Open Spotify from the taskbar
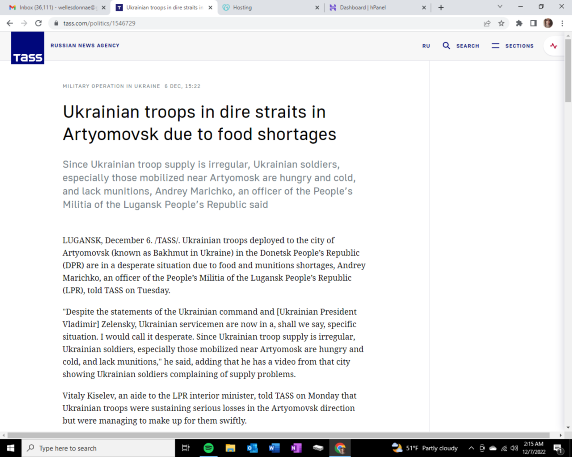 click(x=208, y=448)
